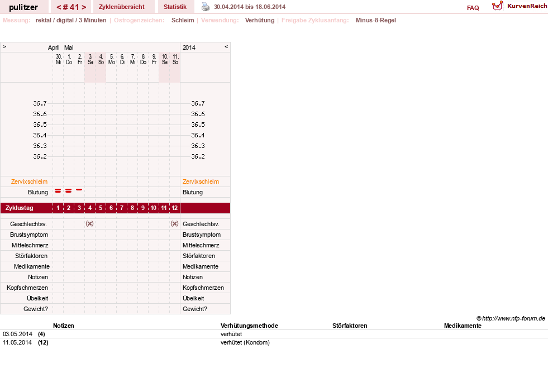Screen dimensions: 548x392
Task: Select cycle day 1 cell
Action: tap(58, 208)
